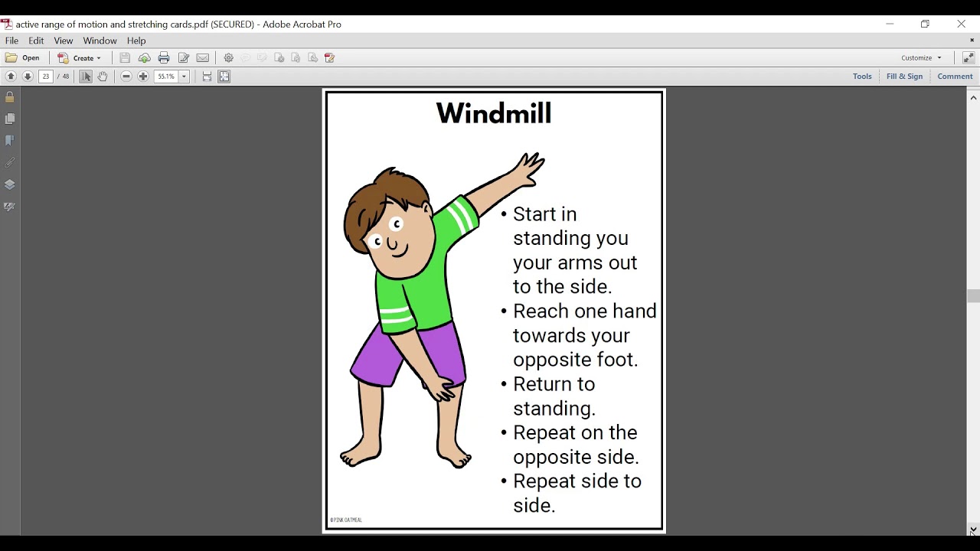
Task: Go to previous page arrow
Action: point(11,77)
